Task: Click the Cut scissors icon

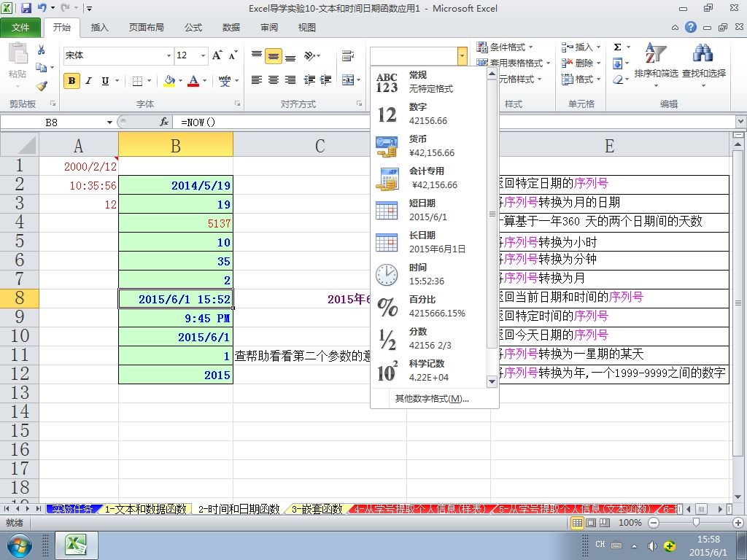Action: pos(42,50)
